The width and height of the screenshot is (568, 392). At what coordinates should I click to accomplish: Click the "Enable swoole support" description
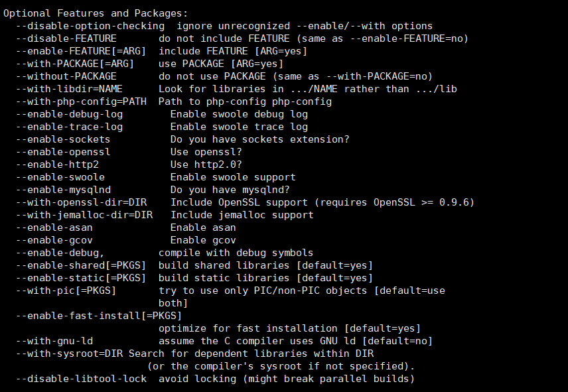point(233,177)
